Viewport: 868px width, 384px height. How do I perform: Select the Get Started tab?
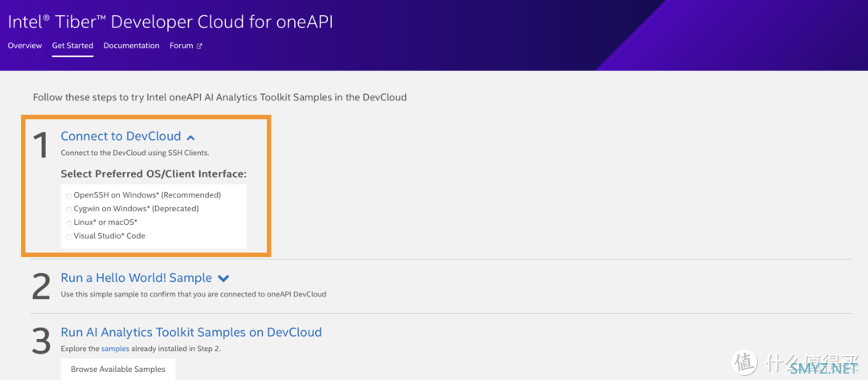click(x=72, y=45)
